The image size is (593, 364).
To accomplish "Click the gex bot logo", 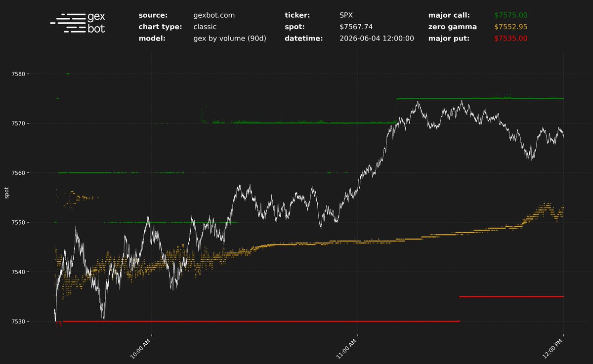I will (x=78, y=23).
